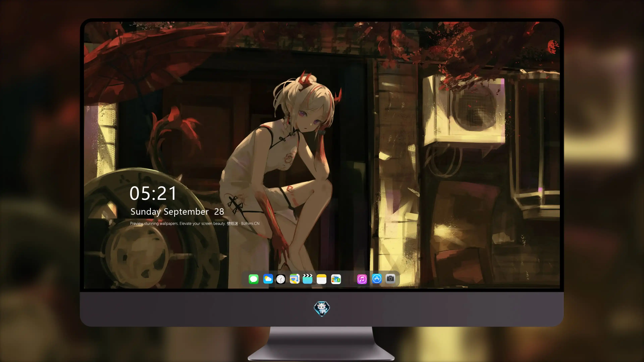Image resolution: width=644 pixels, height=362 pixels.
Task: Click the Bizhimi.CN wallpaper preview caption
Action: 195,223
